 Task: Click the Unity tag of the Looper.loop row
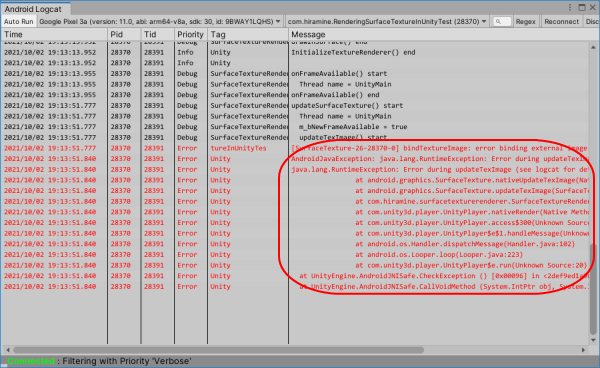click(220, 255)
